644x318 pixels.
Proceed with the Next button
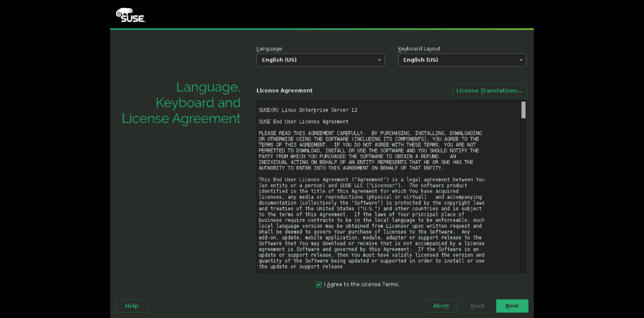(512, 306)
